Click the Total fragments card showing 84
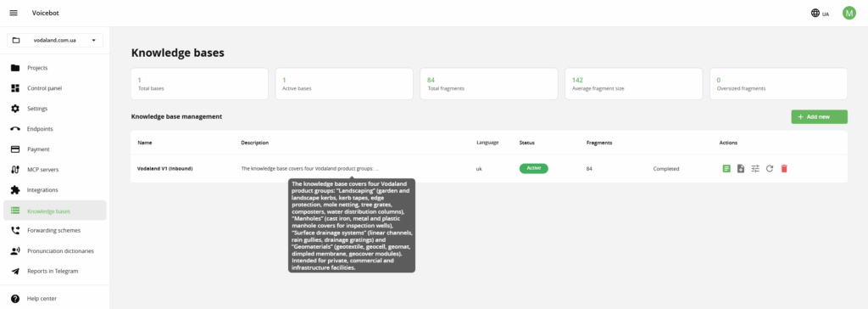This screenshot has height=309, width=868. pos(489,84)
